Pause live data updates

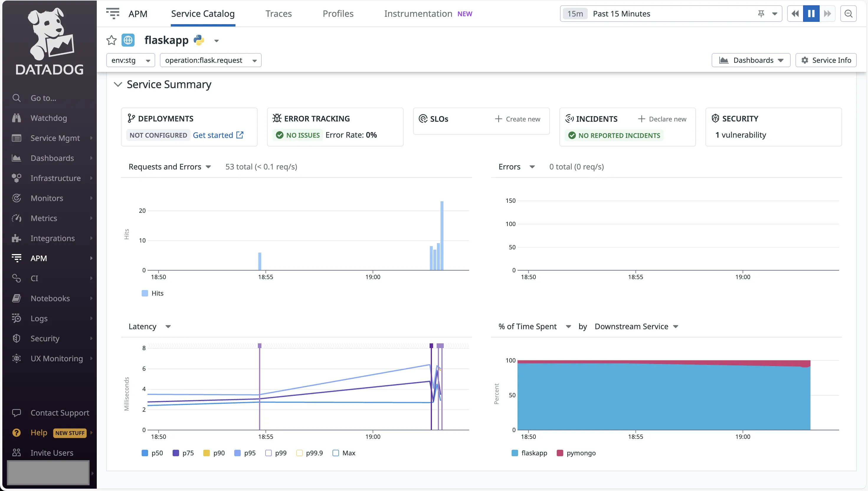coord(811,14)
